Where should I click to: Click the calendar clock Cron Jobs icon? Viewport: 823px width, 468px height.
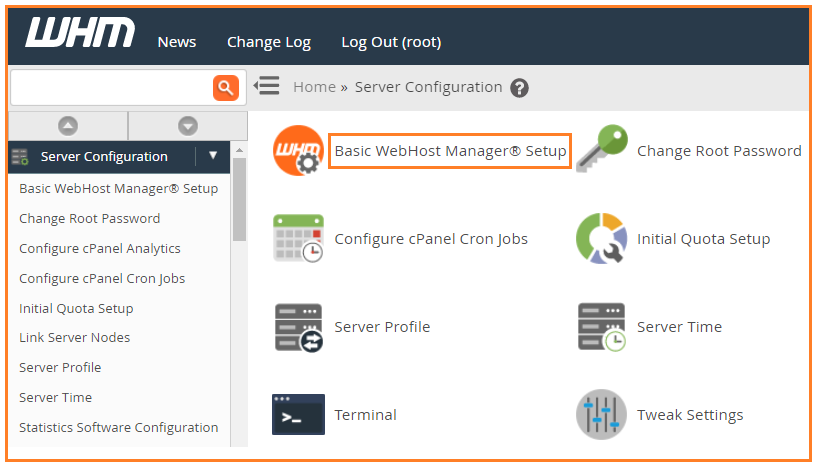click(298, 238)
